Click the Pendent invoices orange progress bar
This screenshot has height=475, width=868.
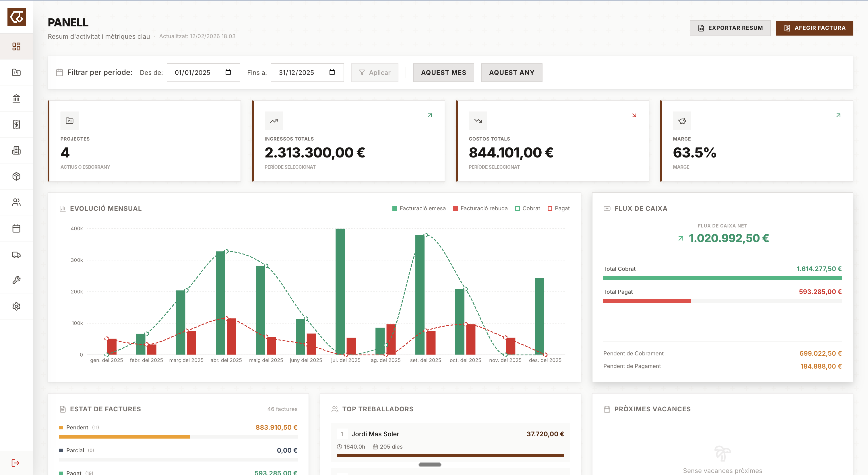124,437
